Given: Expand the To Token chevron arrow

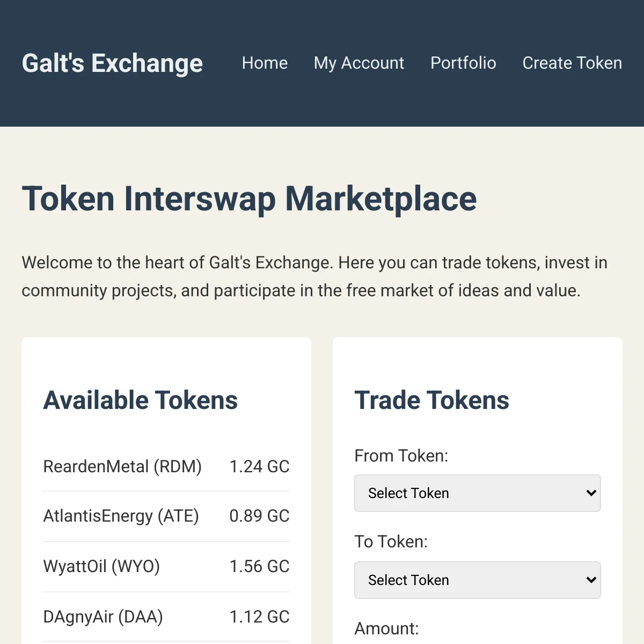Looking at the screenshot, I should coord(591,580).
